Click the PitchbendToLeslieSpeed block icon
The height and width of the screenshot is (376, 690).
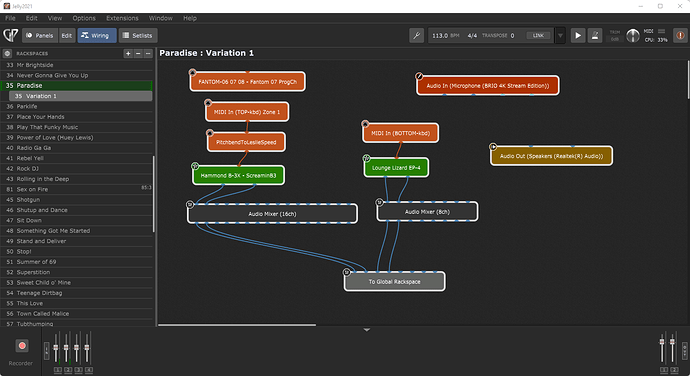pos(210,133)
